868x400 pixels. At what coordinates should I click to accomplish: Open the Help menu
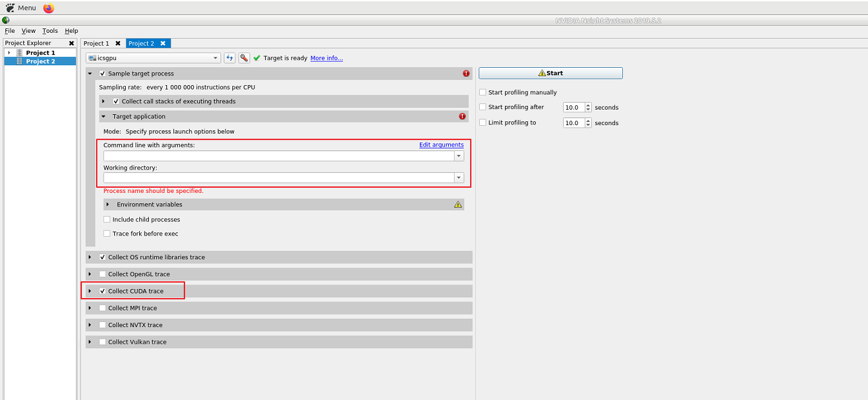point(71,31)
